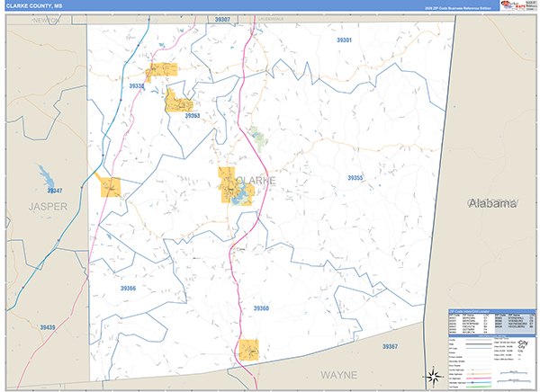Click ZIP code label 39366

tap(128, 289)
